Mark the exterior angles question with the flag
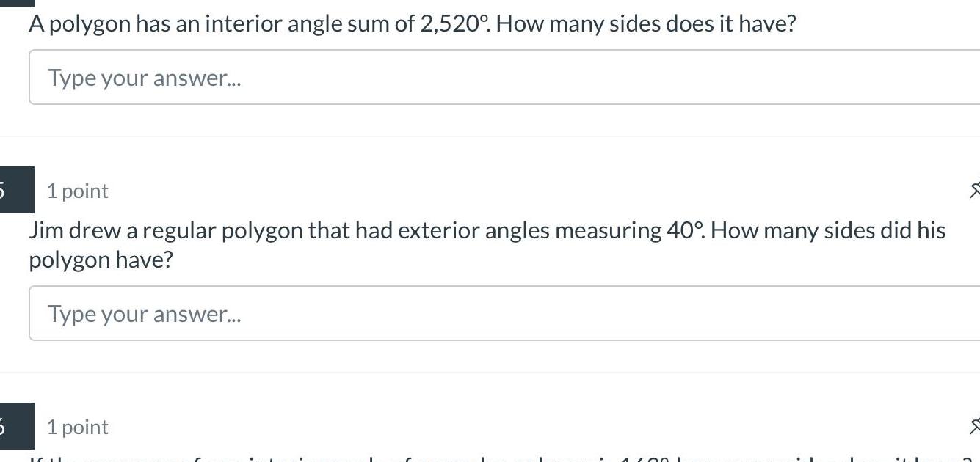 [x=975, y=190]
